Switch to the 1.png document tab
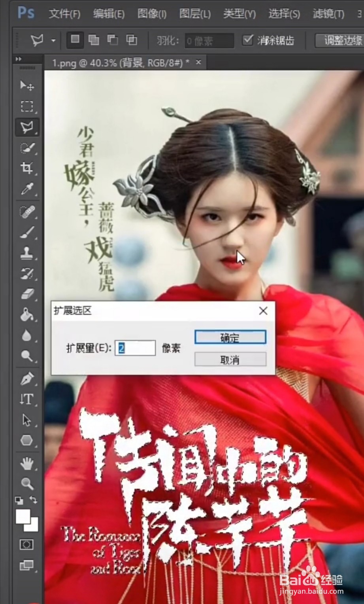 pos(121,62)
